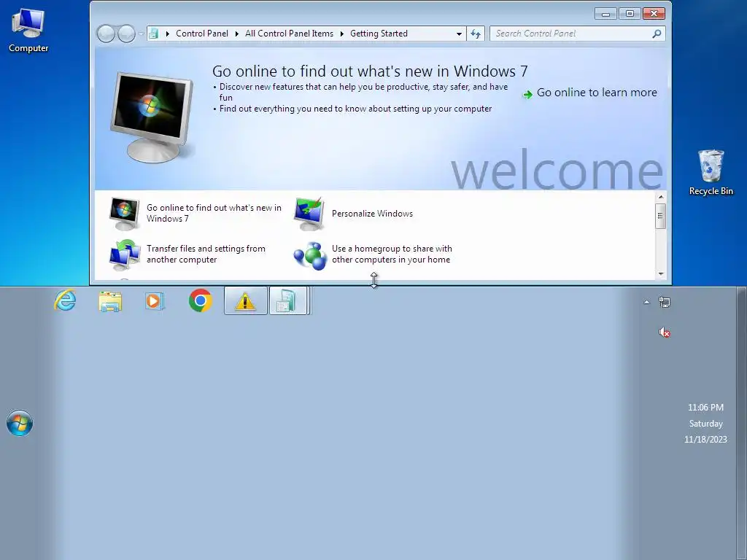Click the Getting Started breadcrumb
This screenshot has width=747, height=560.
pyautogui.click(x=379, y=34)
